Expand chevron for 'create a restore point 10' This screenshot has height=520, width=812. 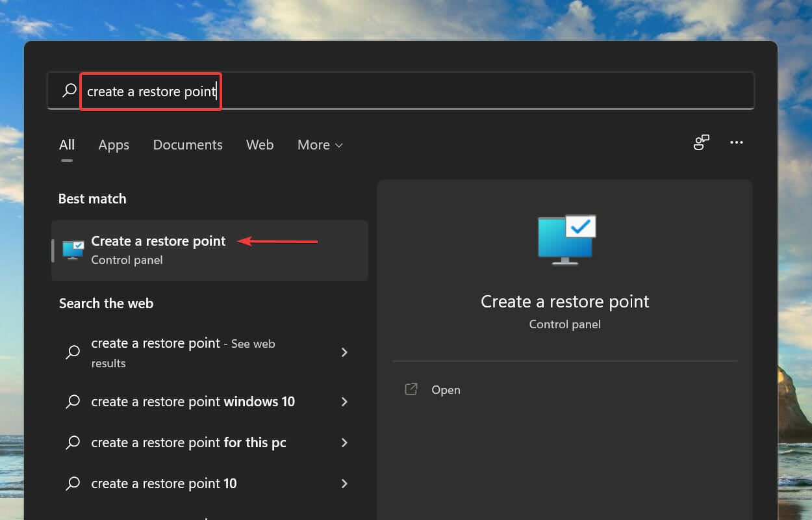[x=344, y=484]
